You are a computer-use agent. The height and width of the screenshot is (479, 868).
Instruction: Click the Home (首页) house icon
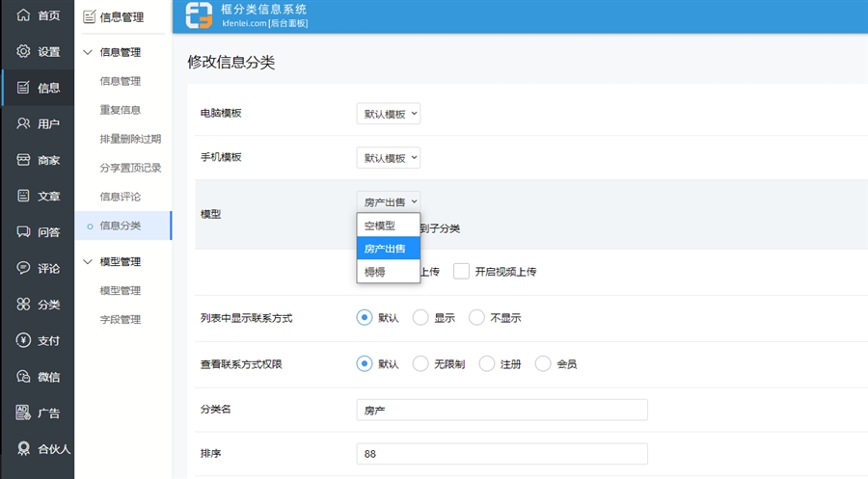pos(24,15)
